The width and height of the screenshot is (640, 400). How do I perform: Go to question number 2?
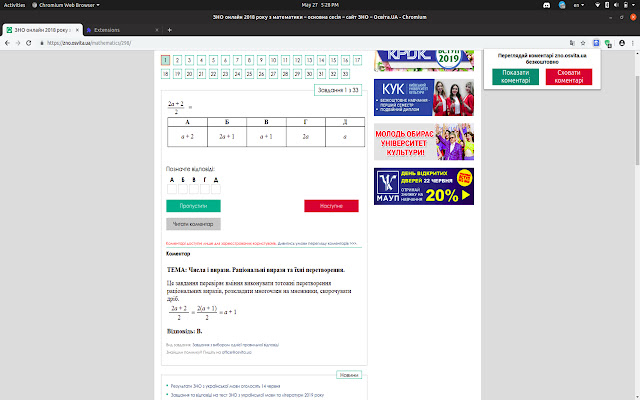[177, 60]
